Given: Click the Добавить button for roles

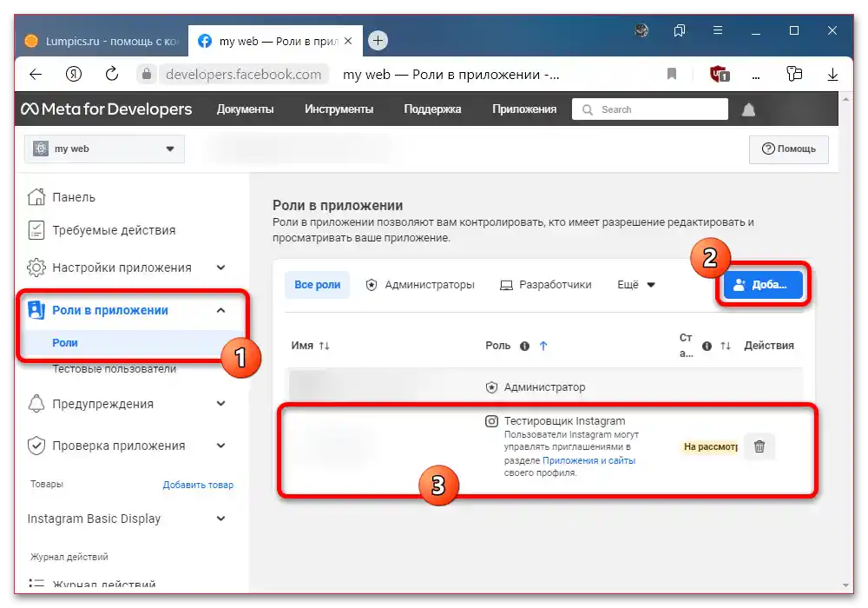Looking at the screenshot, I should [x=762, y=284].
